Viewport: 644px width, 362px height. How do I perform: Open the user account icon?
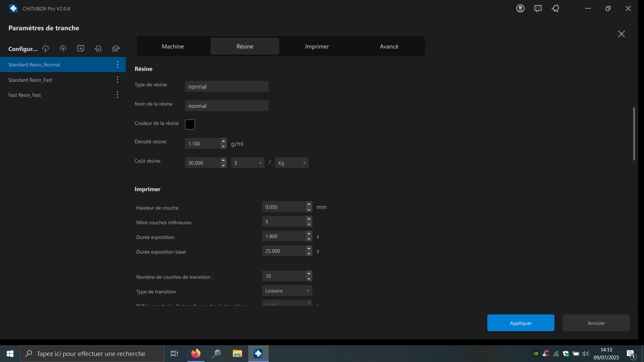[x=520, y=8]
